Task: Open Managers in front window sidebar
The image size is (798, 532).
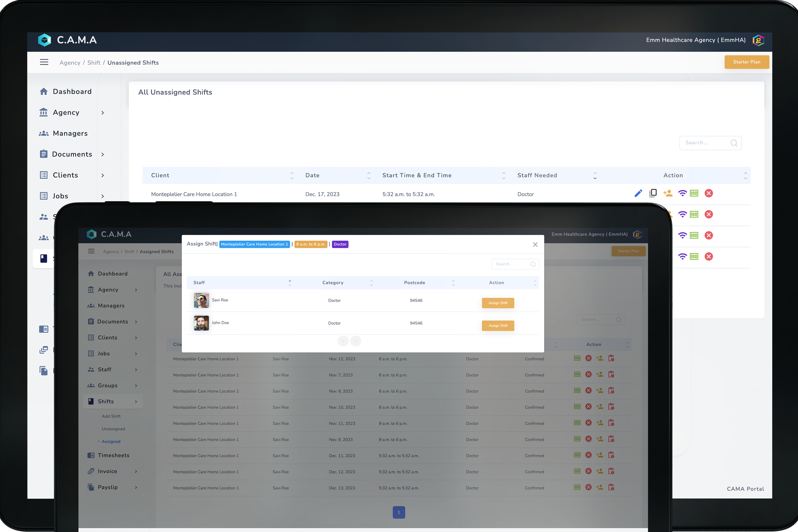Action: coord(106,306)
